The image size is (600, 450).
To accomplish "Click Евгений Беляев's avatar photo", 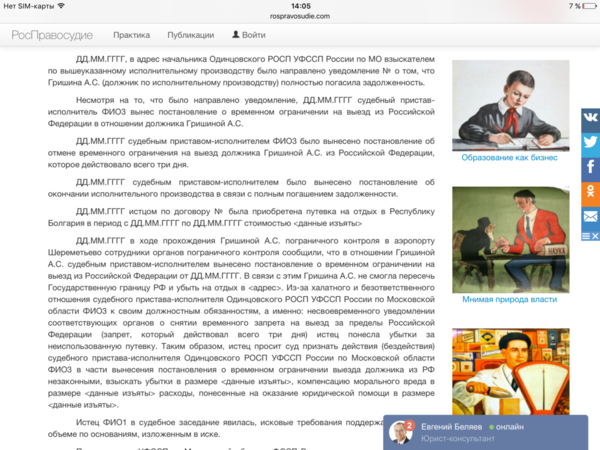I will (399, 432).
